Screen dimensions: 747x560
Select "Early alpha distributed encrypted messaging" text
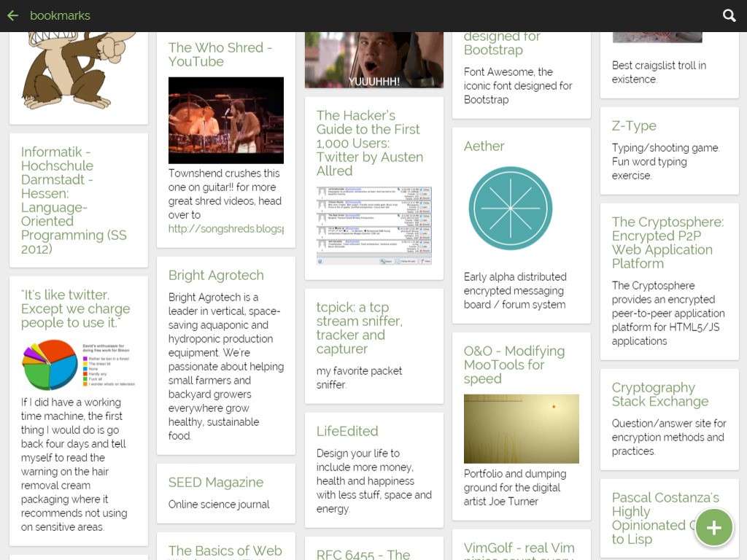click(x=515, y=290)
